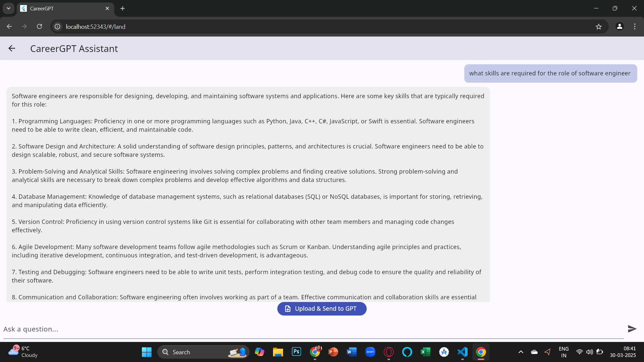Click the user's question chat bubble
The image size is (644, 362).
point(550,73)
